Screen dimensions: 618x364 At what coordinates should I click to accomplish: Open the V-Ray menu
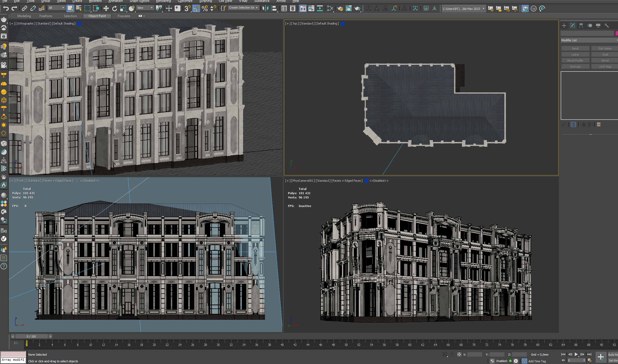(243, 1)
